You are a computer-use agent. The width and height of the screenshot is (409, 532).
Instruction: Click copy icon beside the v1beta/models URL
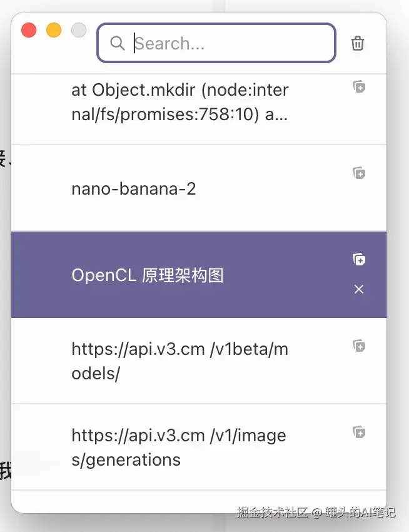pyautogui.click(x=359, y=345)
